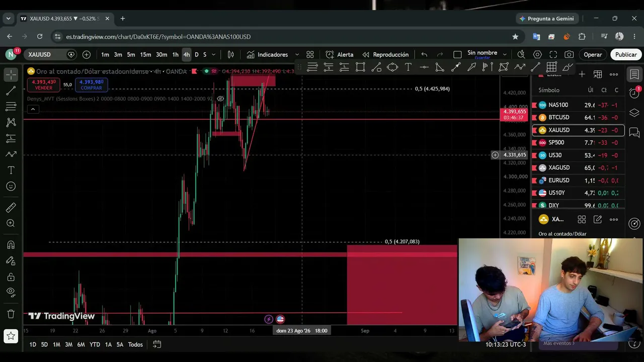Select the grid tool in floating toolbar
Image resolution: width=644 pixels, height=362 pixels.
551,67
